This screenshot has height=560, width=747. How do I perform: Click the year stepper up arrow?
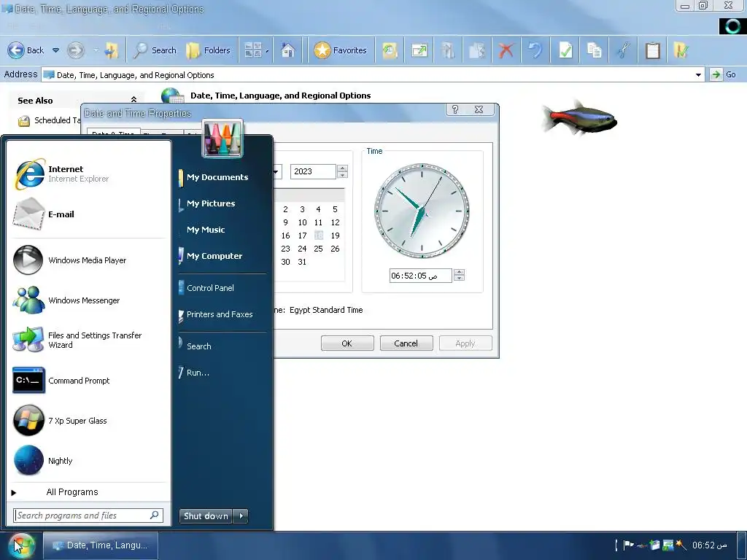[342, 168]
